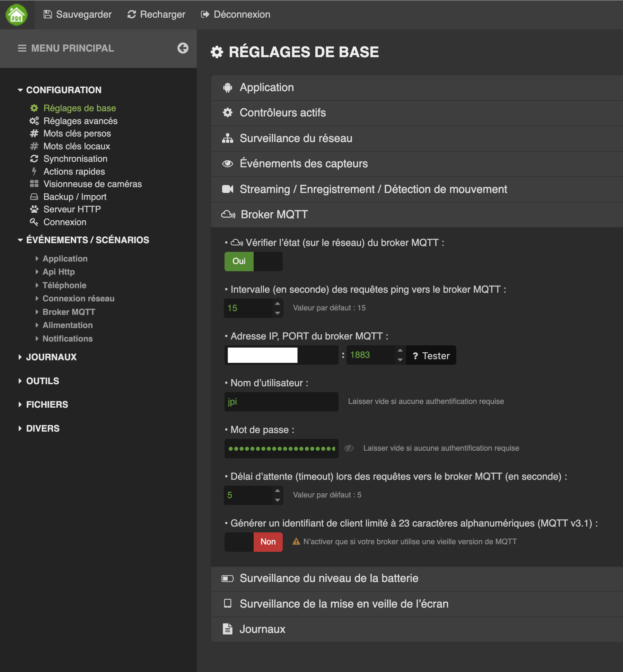Click the network icon beside Surveillance du réseau

228,138
